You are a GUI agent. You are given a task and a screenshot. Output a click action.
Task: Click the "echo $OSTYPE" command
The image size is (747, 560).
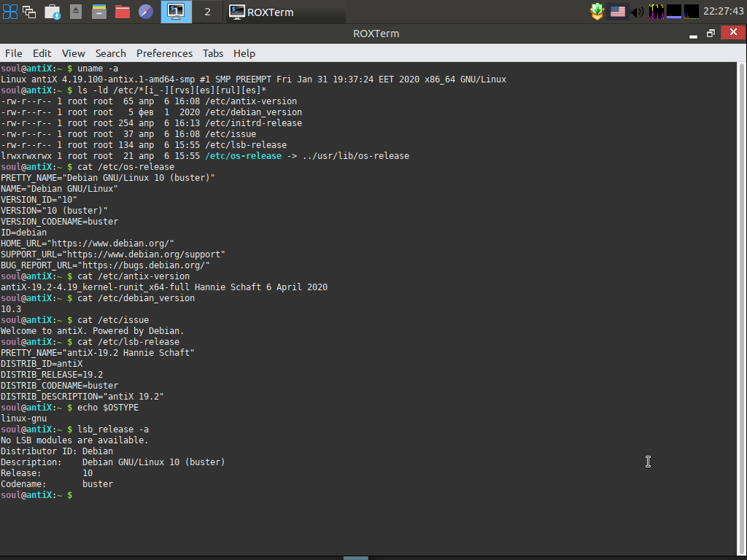point(108,408)
